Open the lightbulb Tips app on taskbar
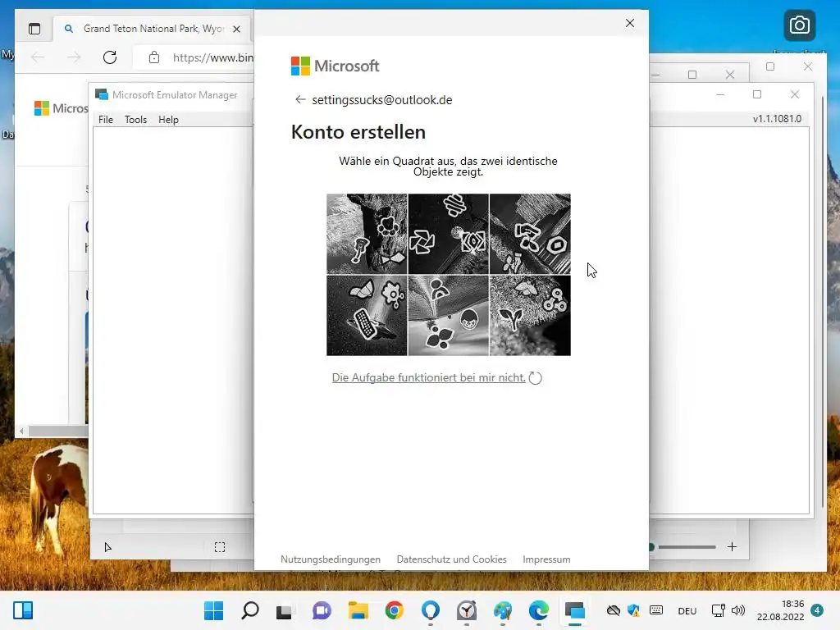 pyautogui.click(x=431, y=610)
